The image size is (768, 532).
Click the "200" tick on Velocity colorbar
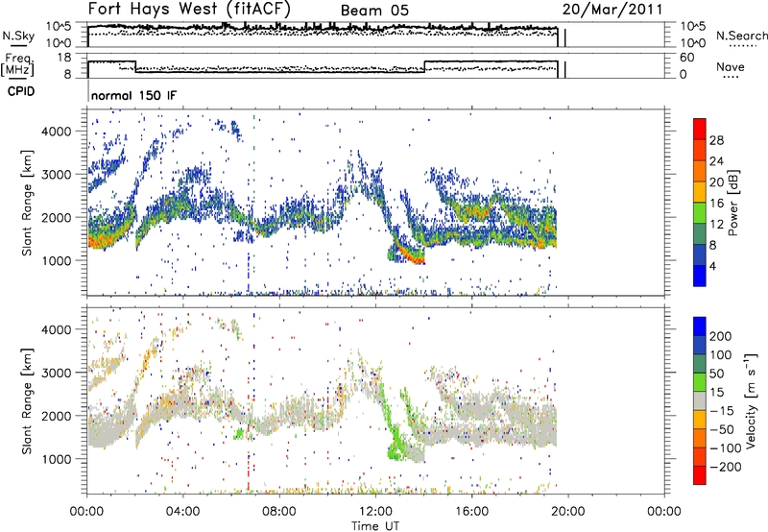[721, 336]
